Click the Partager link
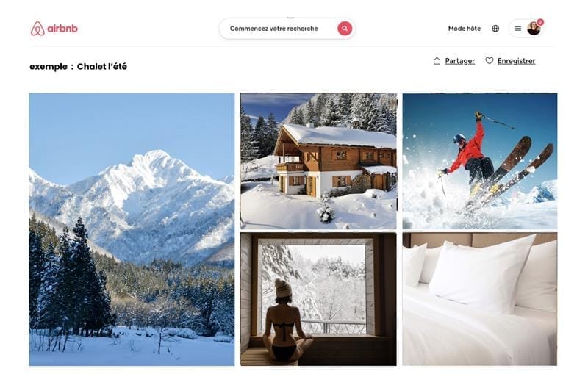 (460, 61)
